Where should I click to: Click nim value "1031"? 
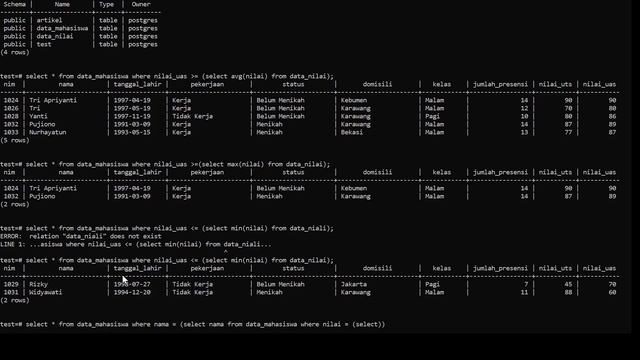click(11, 292)
